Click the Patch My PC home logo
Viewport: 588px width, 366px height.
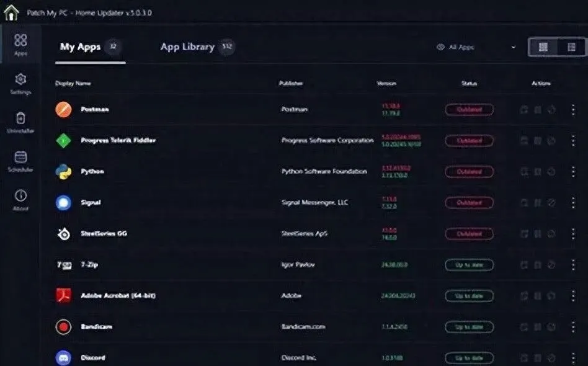[x=11, y=12]
